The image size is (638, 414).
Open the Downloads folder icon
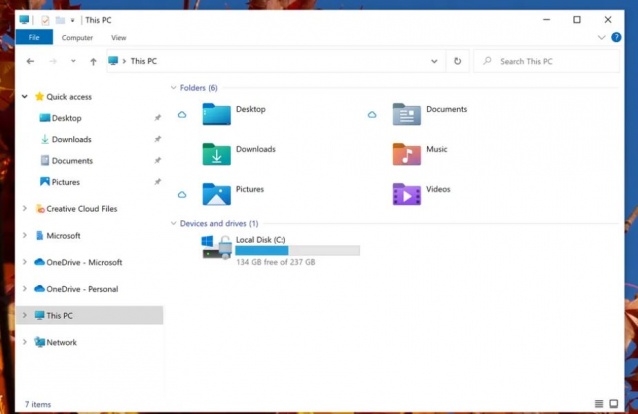pyautogui.click(x=216, y=154)
